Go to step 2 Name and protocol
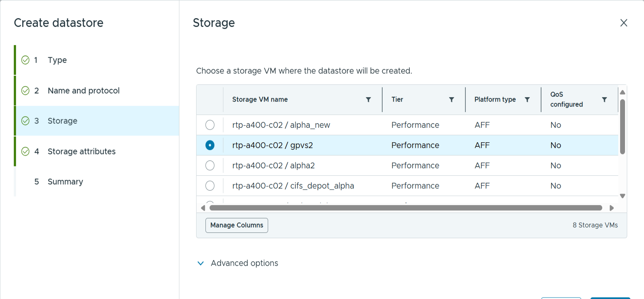 click(84, 90)
